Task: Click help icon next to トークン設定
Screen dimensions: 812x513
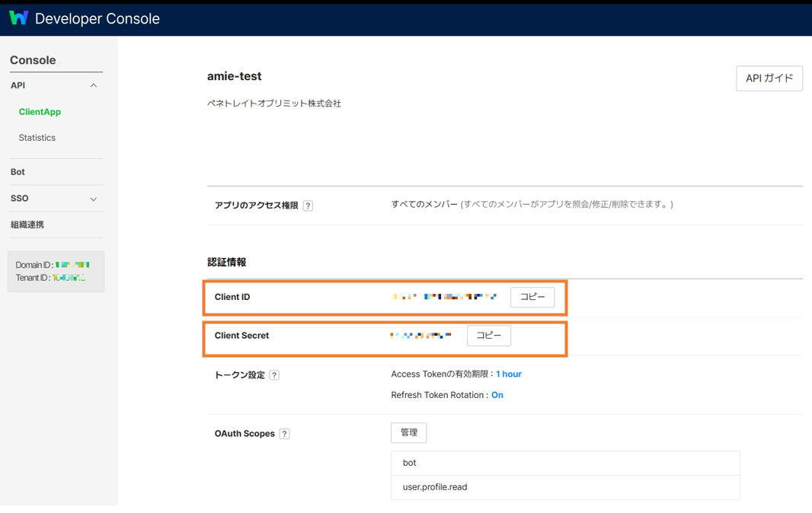Action: click(x=274, y=375)
